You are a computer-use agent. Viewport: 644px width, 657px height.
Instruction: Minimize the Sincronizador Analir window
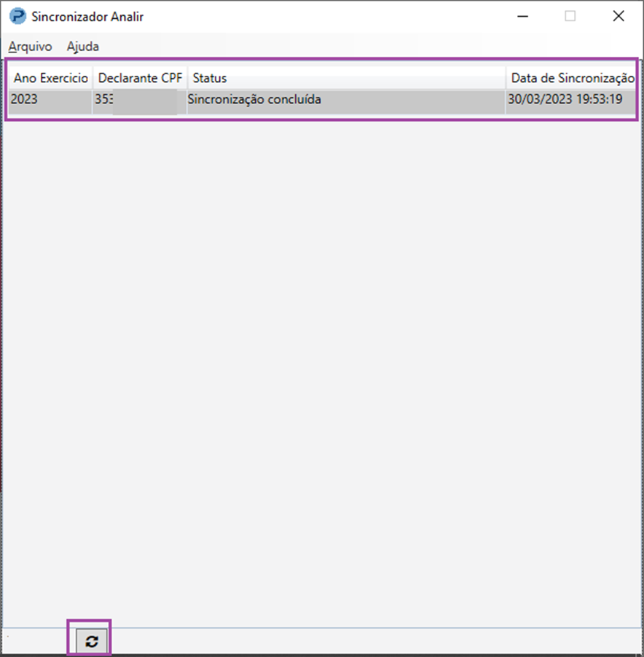coord(522,16)
